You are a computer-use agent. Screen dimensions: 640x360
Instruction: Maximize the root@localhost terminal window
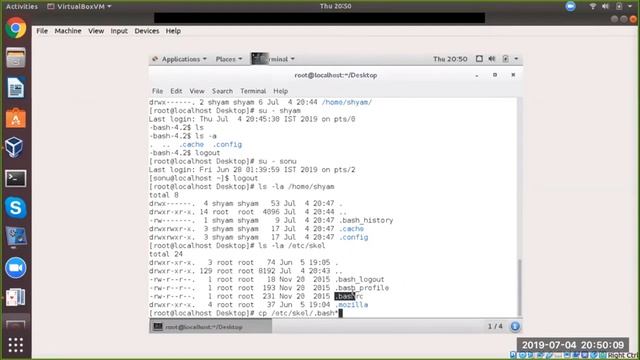(x=495, y=75)
